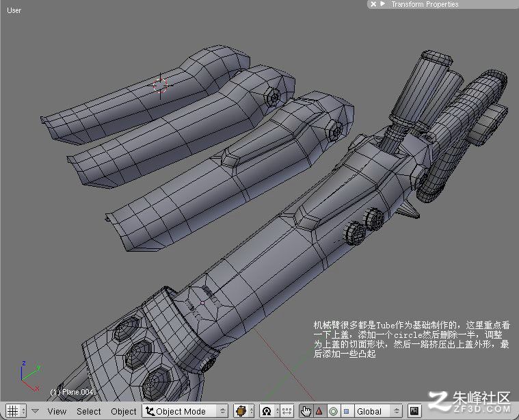Enable the scale manipulator square icon
Viewport: 519px width, 420px height.
(x=347, y=411)
